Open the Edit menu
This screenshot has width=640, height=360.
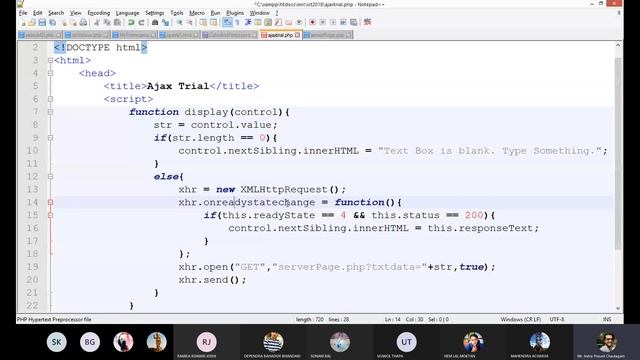38,13
